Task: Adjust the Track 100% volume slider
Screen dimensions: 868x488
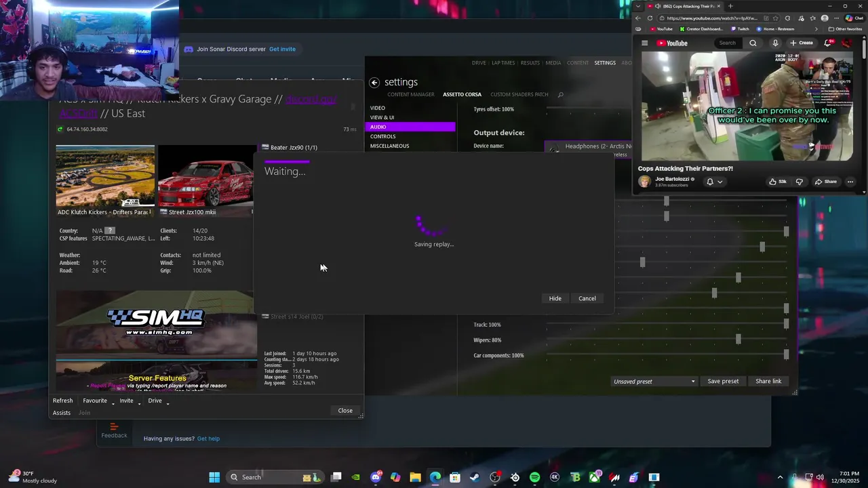Action: 667,325
